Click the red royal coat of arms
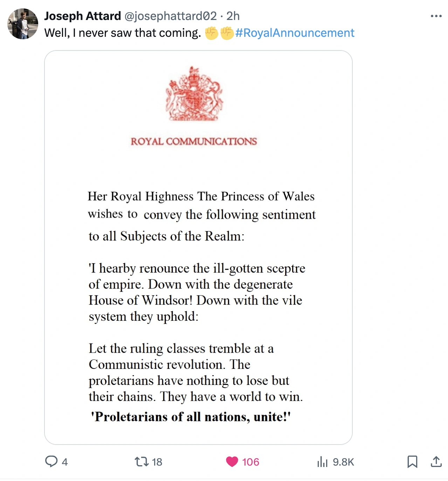The width and height of the screenshot is (448, 481). [194, 94]
